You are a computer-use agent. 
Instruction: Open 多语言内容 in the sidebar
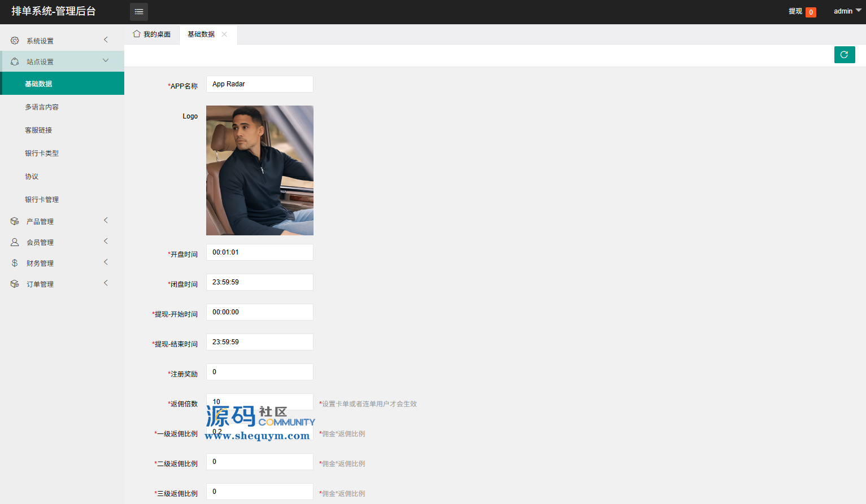(x=42, y=107)
